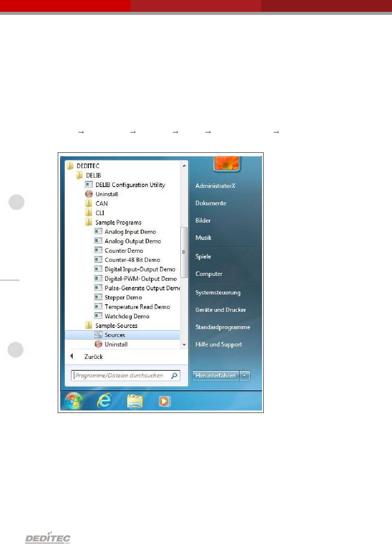
Task: Select 'DELIB Configuration Utility' text
Action: click(130, 185)
